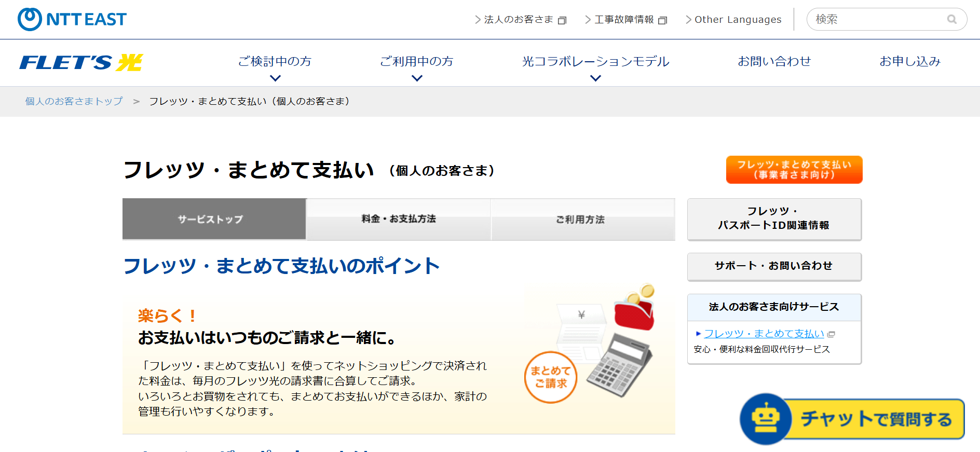The height and width of the screenshot is (452, 980).
Task: Expand the ご利用中の方 menu chevron
Action: 417,78
